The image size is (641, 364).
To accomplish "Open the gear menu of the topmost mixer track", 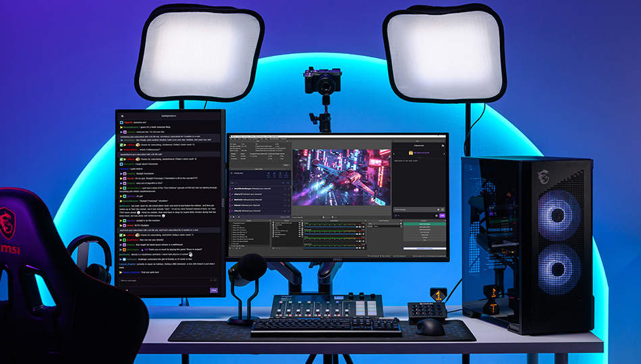I will [364, 226].
